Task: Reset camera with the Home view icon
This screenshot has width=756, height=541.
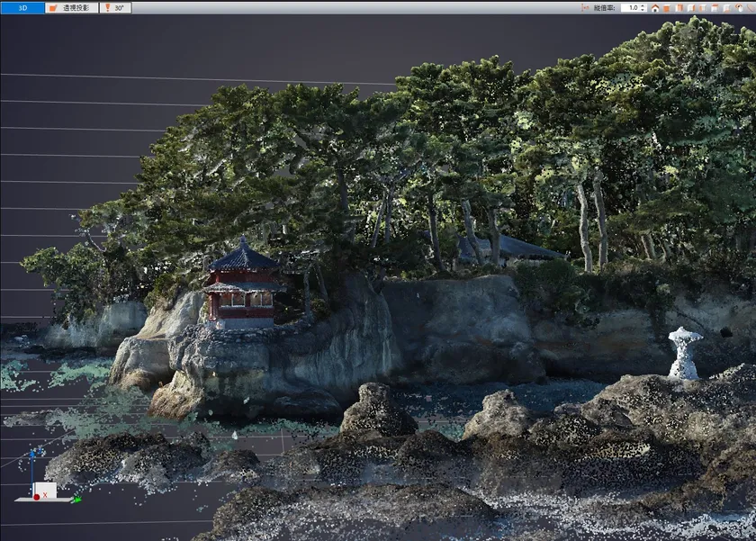Action: tap(655, 8)
